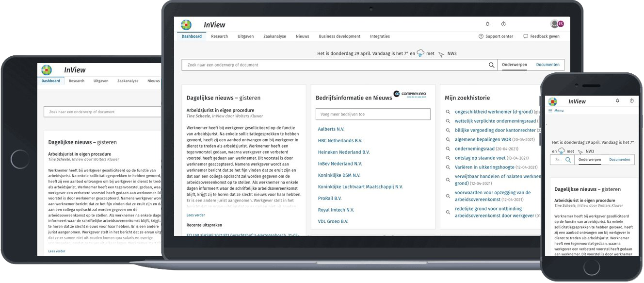Expand 'Lees verder' on the tablet screen
Screen dimensions: 644x283
[57, 251]
